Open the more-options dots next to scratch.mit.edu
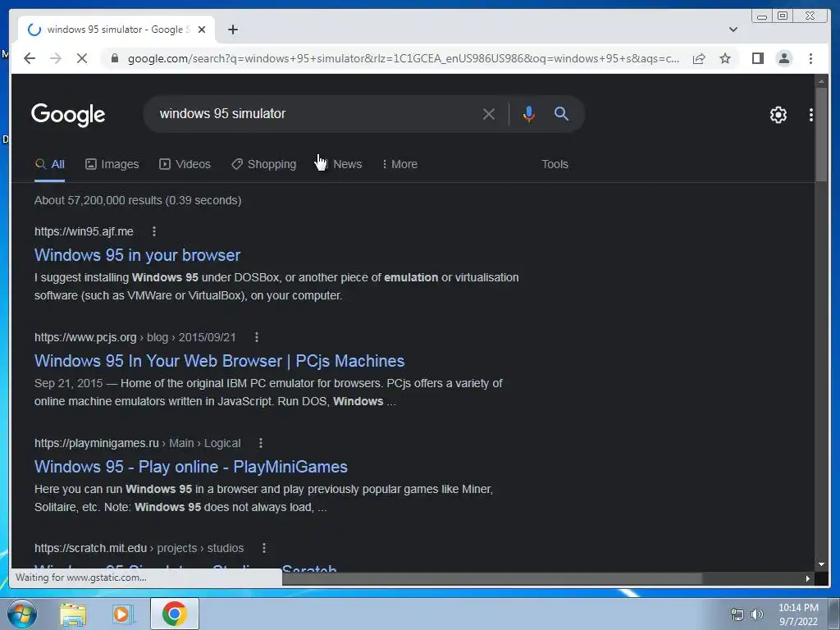The height and width of the screenshot is (630, 840). tap(263, 549)
